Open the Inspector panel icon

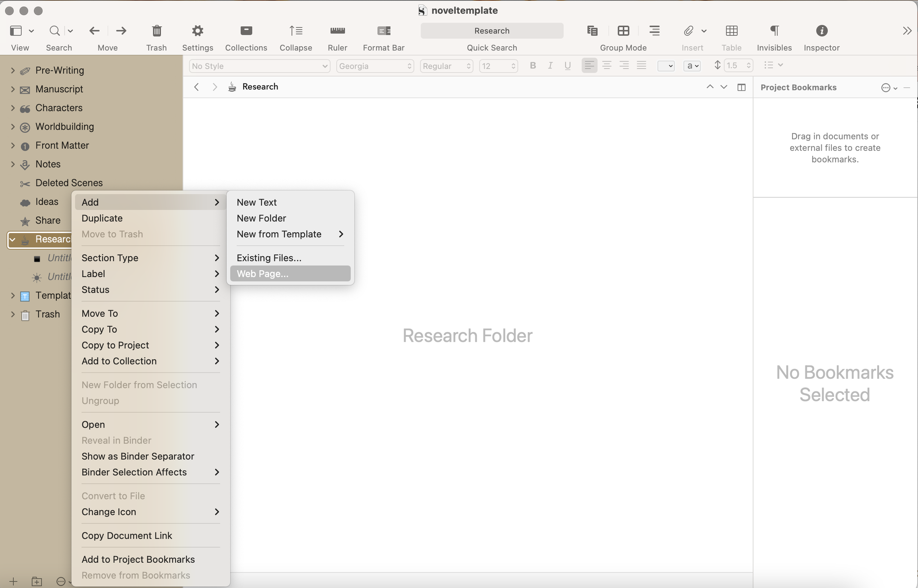click(821, 30)
